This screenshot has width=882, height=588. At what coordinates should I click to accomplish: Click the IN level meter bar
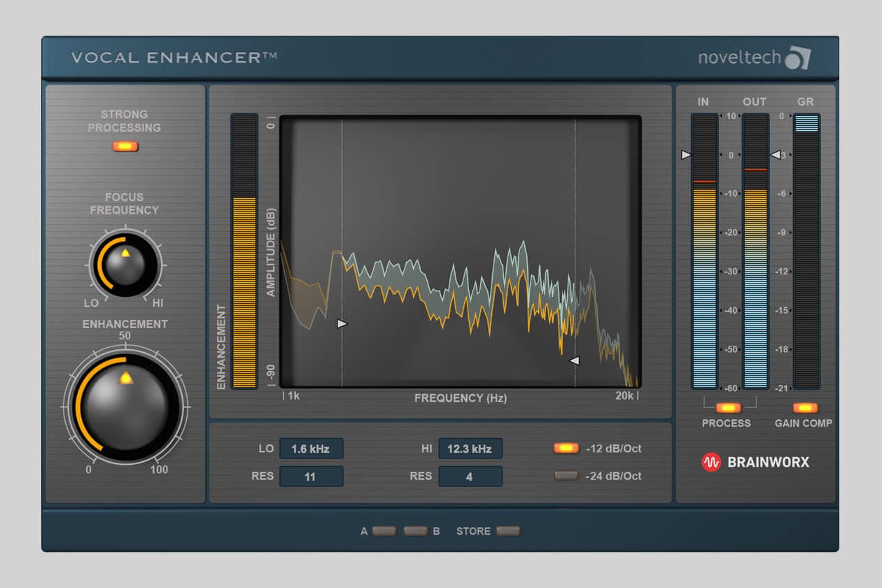click(704, 251)
